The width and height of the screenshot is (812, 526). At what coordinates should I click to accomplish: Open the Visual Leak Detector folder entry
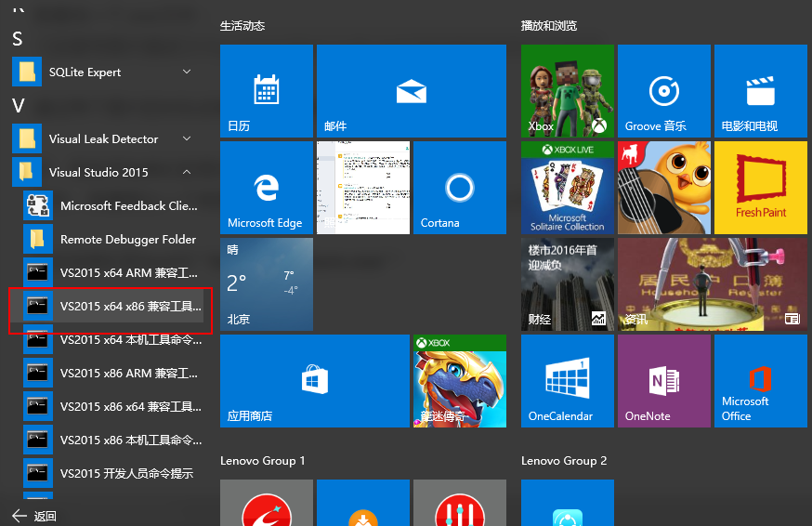pyautogui.click(x=107, y=138)
